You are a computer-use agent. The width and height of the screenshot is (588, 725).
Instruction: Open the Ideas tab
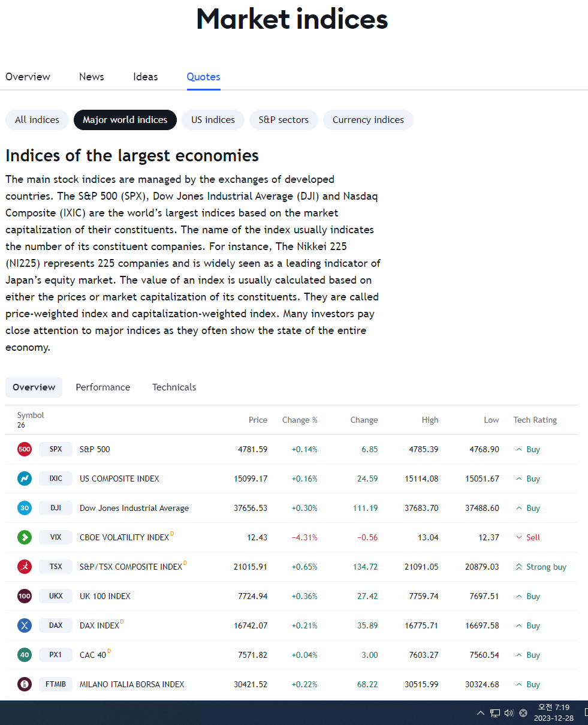[146, 77]
